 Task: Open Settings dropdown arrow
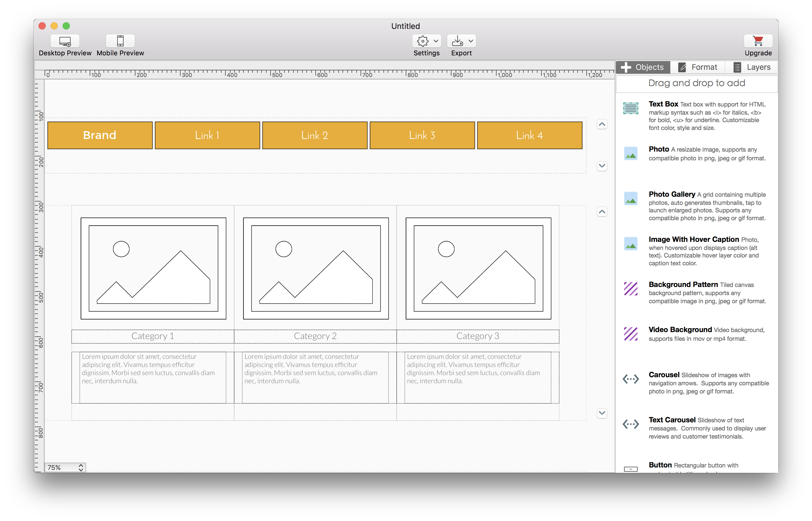pyautogui.click(x=436, y=41)
